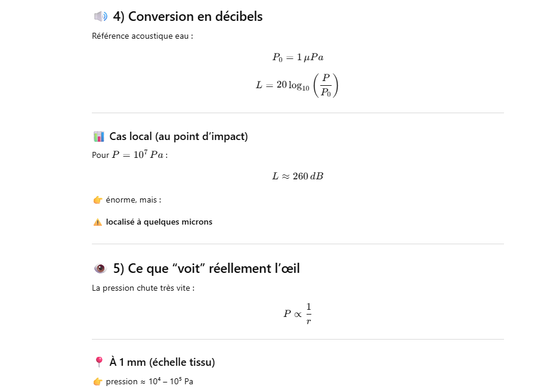535x392 pixels.
Task: Click the text pression ≈ 10⁴ – 10⁵ Pa
Action: click(x=149, y=381)
